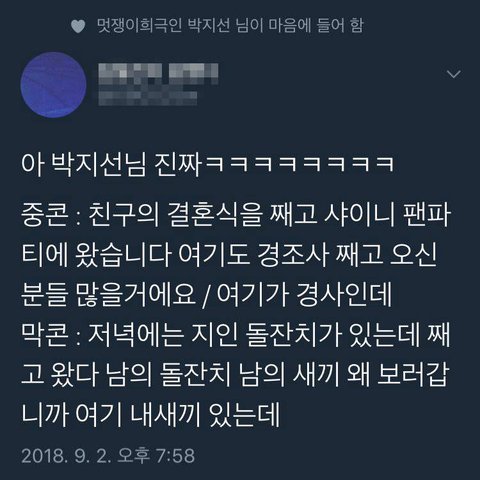
Task: Select the line '분들 많을거에요 / 여기가 경사인데'
Action: (x=207, y=295)
